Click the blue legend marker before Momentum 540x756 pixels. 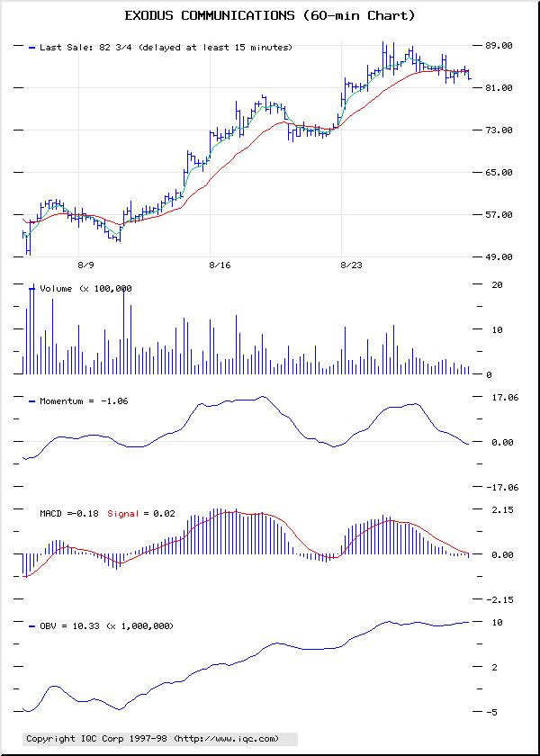(32, 401)
